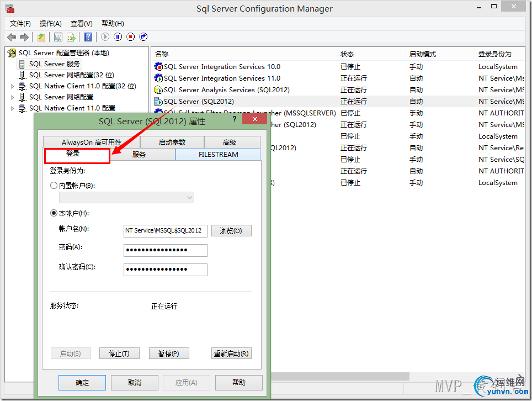Open Properties using the toolbar icon

[58, 37]
